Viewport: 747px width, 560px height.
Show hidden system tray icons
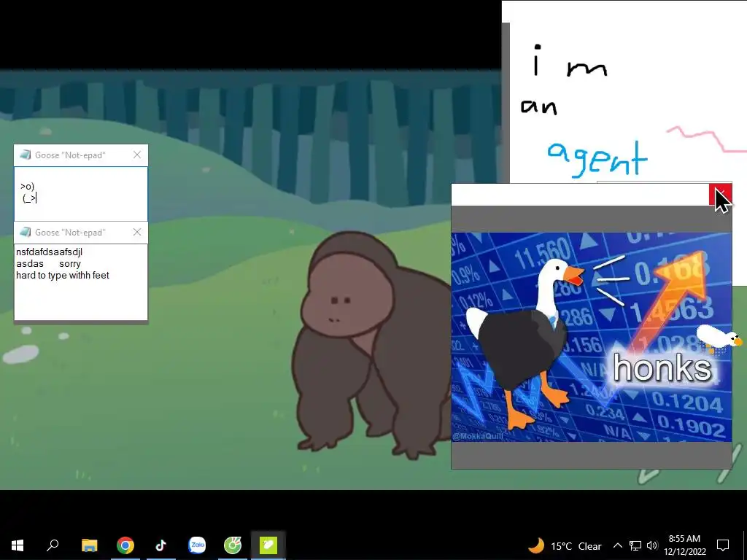click(x=617, y=545)
